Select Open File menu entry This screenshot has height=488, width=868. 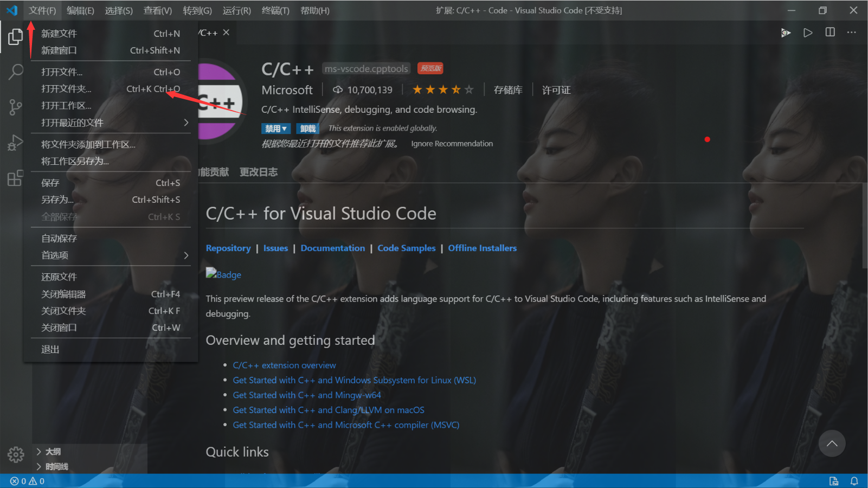[111, 72]
